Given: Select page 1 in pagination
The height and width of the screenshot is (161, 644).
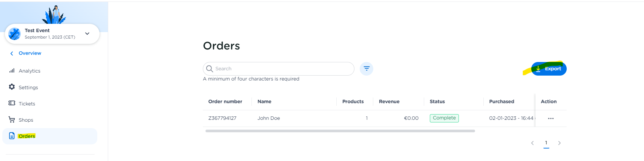Looking at the screenshot, I should tap(546, 143).
